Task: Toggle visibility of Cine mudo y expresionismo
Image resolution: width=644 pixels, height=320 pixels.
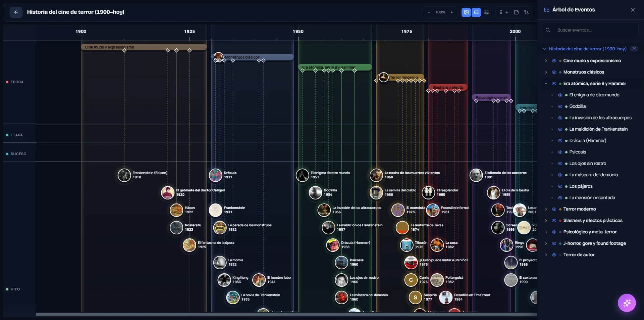Action: (x=554, y=61)
